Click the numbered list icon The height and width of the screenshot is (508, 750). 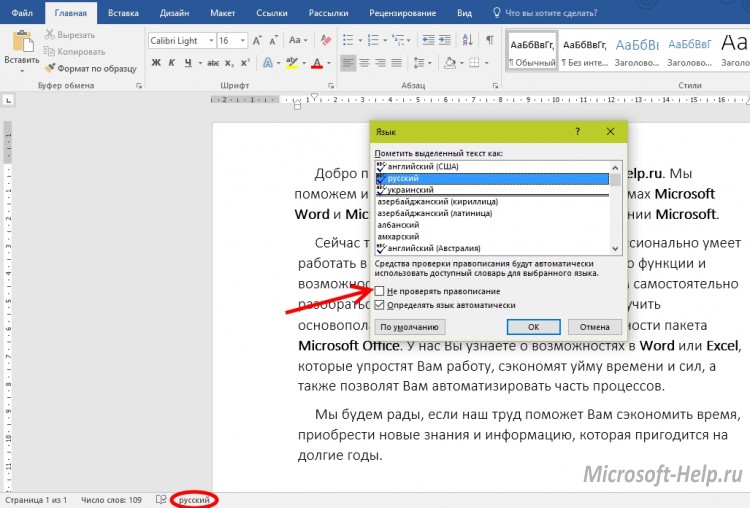pyautogui.click(x=373, y=40)
